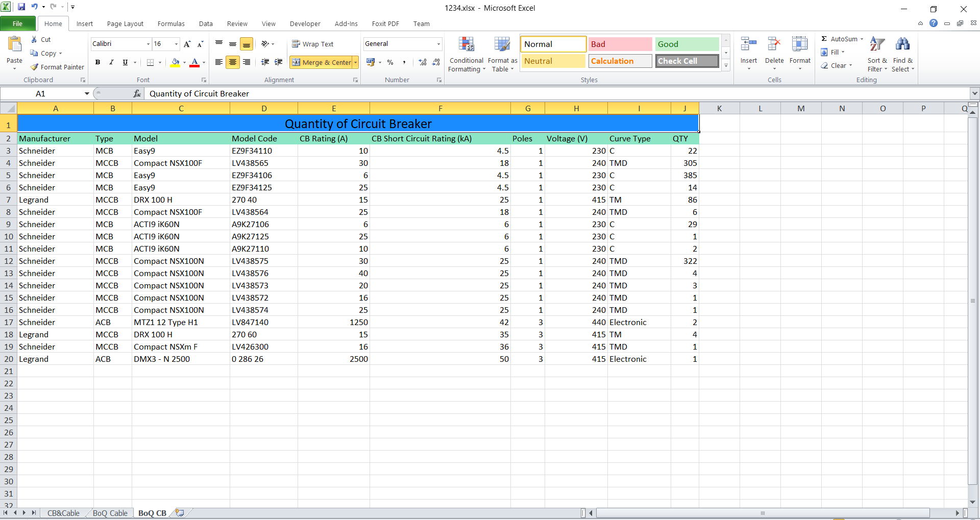Switch to the Formulas tab
Viewport: 980px width, 520px height.
(171, 23)
